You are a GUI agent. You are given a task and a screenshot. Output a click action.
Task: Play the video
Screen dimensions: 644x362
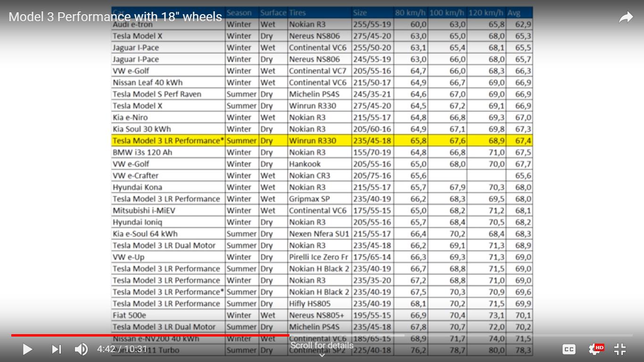27,349
